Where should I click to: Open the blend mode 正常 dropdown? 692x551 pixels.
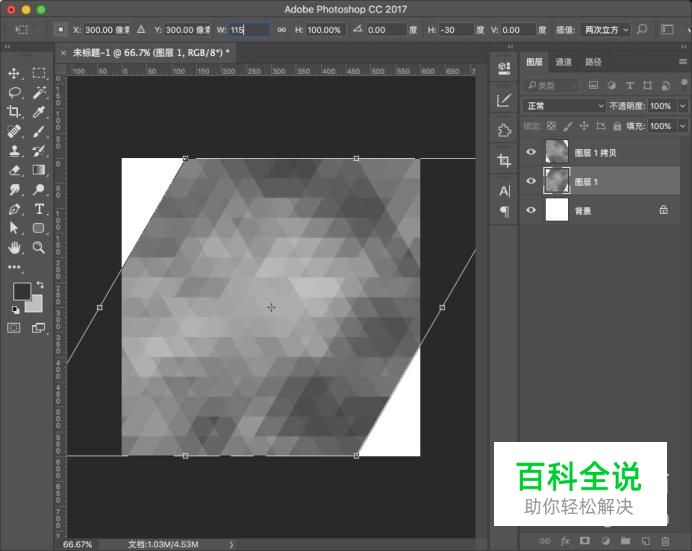(x=564, y=106)
